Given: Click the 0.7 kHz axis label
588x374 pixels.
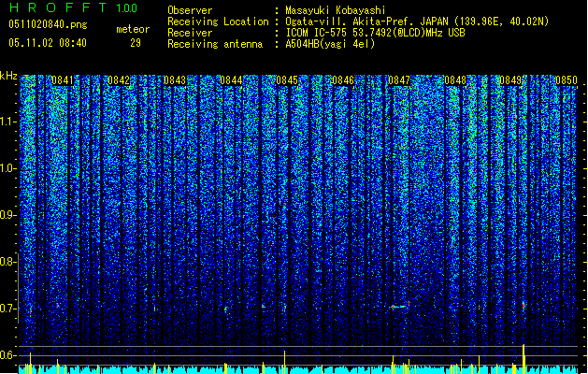Looking at the screenshot, I should pyautogui.click(x=8, y=309).
